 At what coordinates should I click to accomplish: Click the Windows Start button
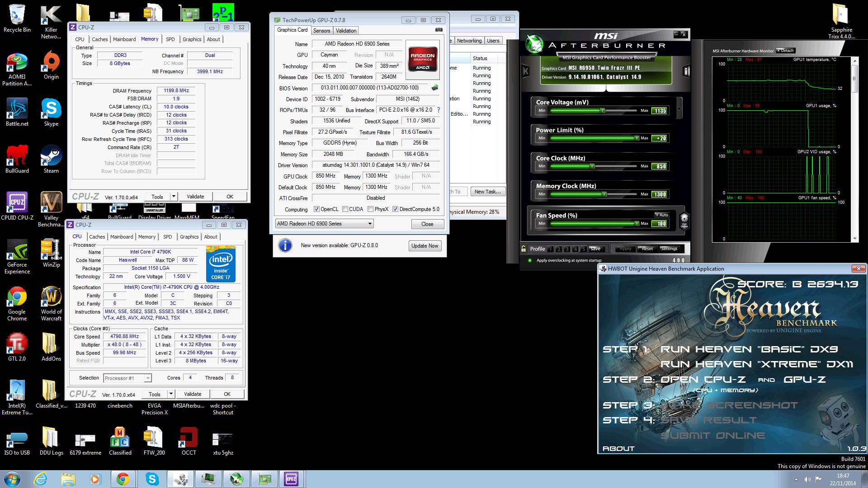12,479
